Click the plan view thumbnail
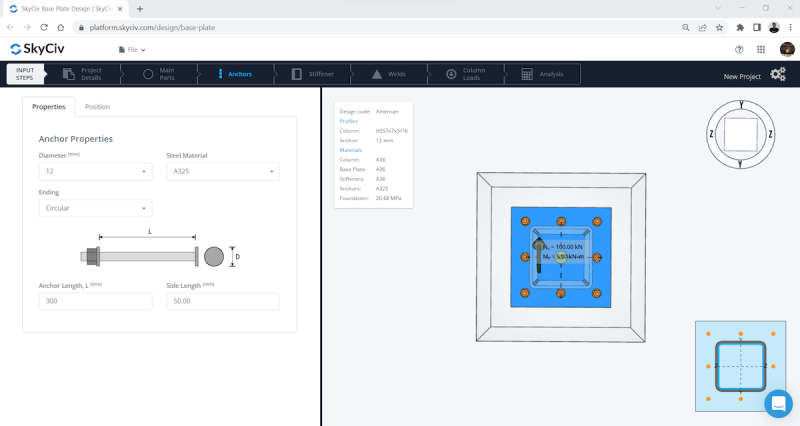 coord(739,366)
